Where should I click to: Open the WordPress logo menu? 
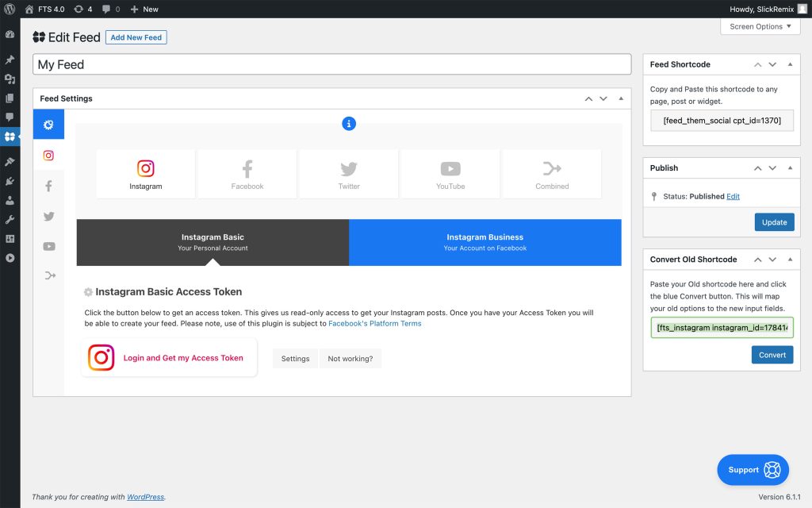click(x=10, y=9)
